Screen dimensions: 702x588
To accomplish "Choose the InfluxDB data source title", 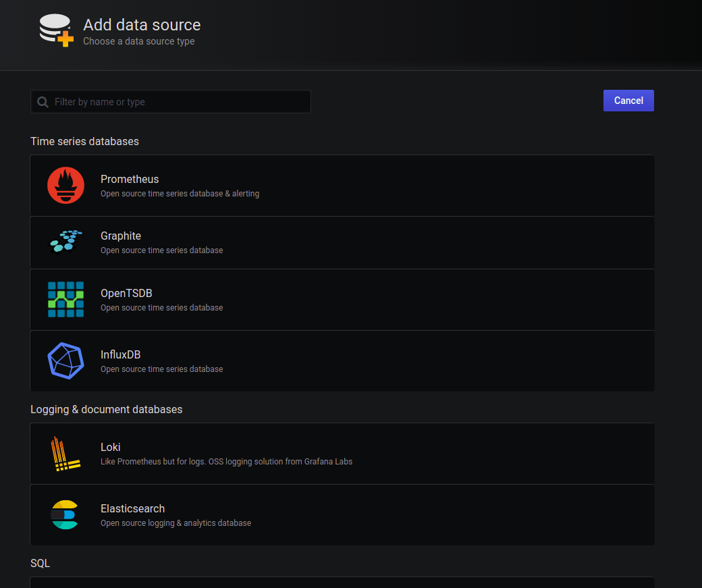I will click(120, 354).
